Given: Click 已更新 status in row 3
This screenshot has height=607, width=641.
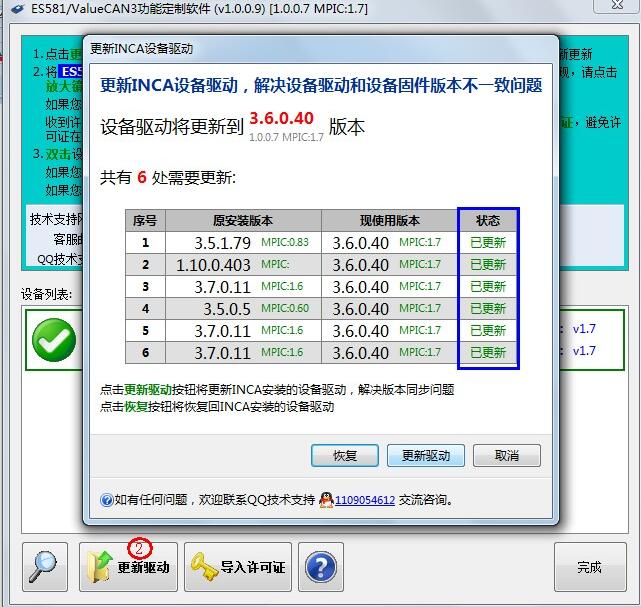Looking at the screenshot, I should pos(488,287).
